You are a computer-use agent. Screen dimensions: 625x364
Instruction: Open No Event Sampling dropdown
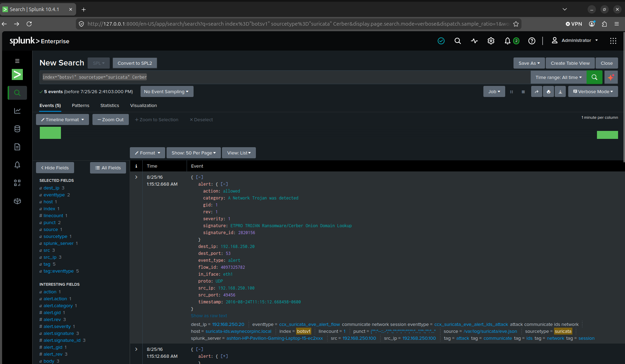pos(167,91)
